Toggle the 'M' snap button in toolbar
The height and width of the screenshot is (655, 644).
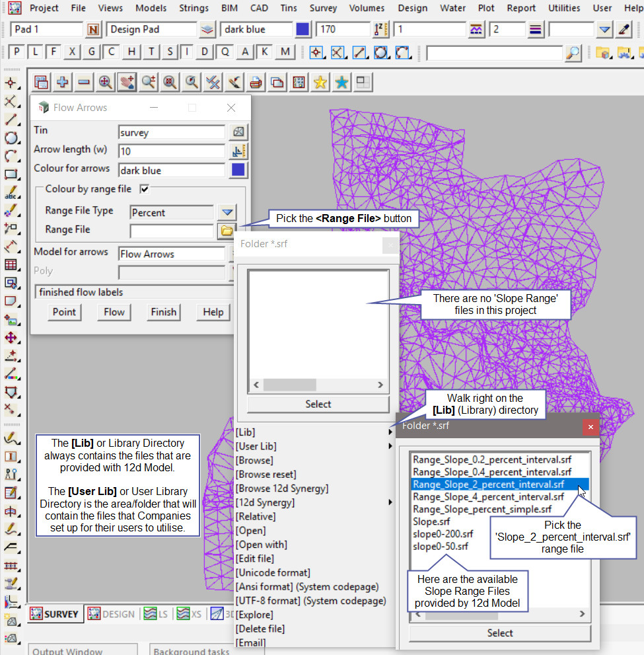pos(285,52)
